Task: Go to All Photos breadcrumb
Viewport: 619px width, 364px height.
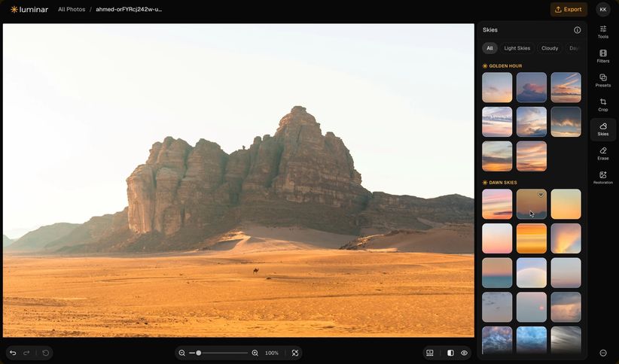Action: click(72, 10)
